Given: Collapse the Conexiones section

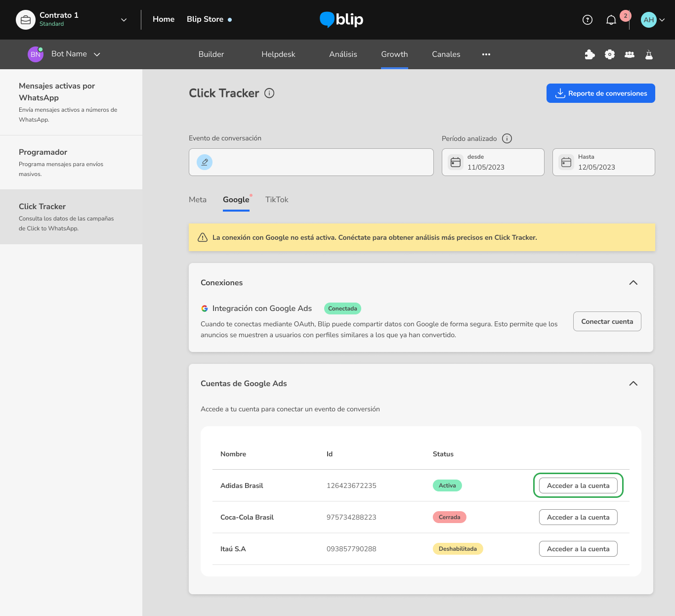Looking at the screenshot, I should pyautogui.click(x=633, y=283).
